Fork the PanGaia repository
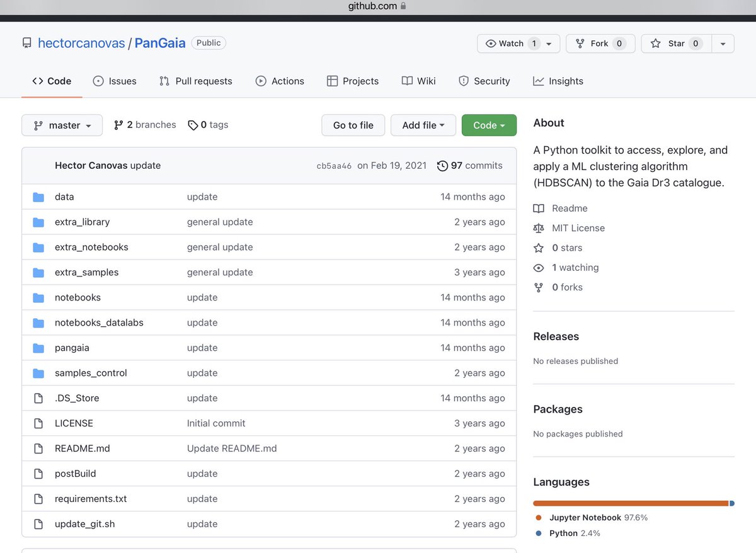This screenshot has width=756, height=553. click(600, 43)
